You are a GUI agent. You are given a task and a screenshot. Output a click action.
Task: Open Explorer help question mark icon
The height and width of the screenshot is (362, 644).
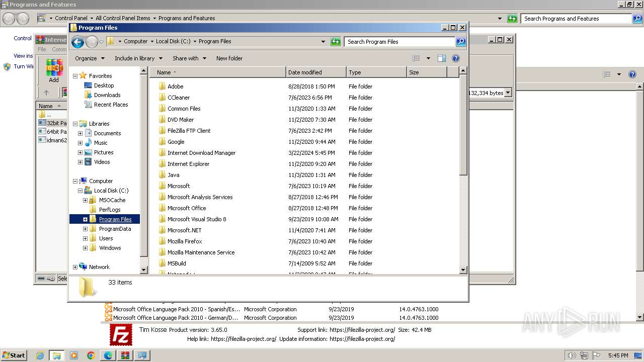456,58
